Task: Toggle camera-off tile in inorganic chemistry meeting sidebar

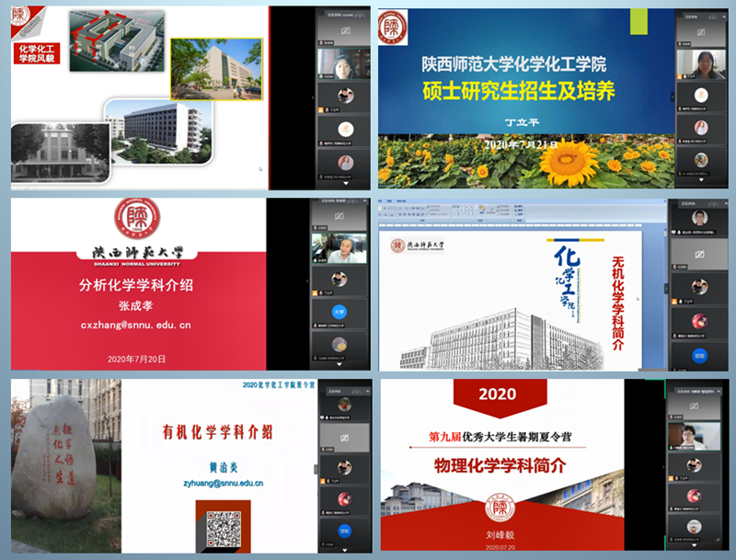Action: [x=700, y=253]
